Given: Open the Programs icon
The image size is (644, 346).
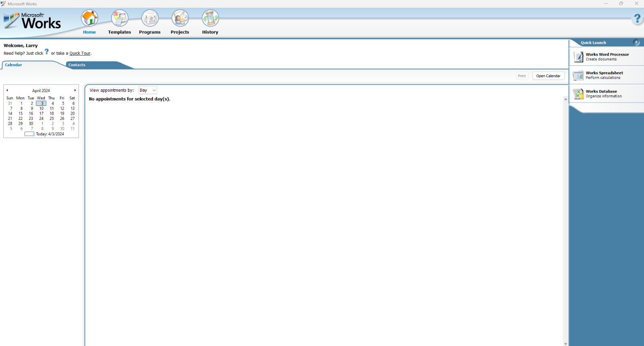Looking at the screenshot, I should click(150, 18).
